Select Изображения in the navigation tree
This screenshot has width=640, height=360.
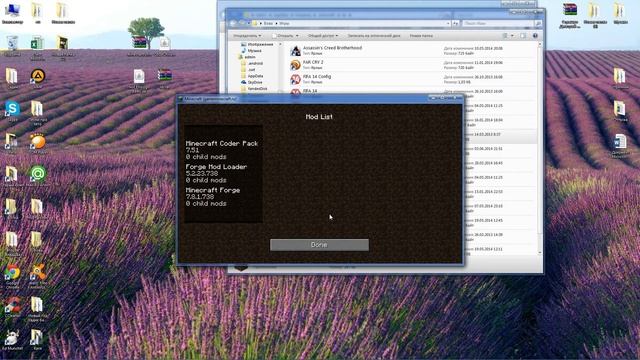257,44
